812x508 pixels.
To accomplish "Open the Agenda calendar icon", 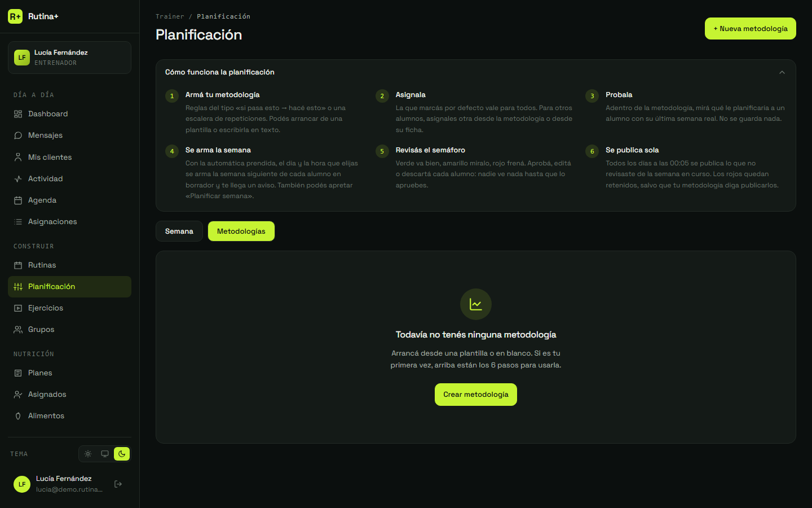I will tap(18, 200).
